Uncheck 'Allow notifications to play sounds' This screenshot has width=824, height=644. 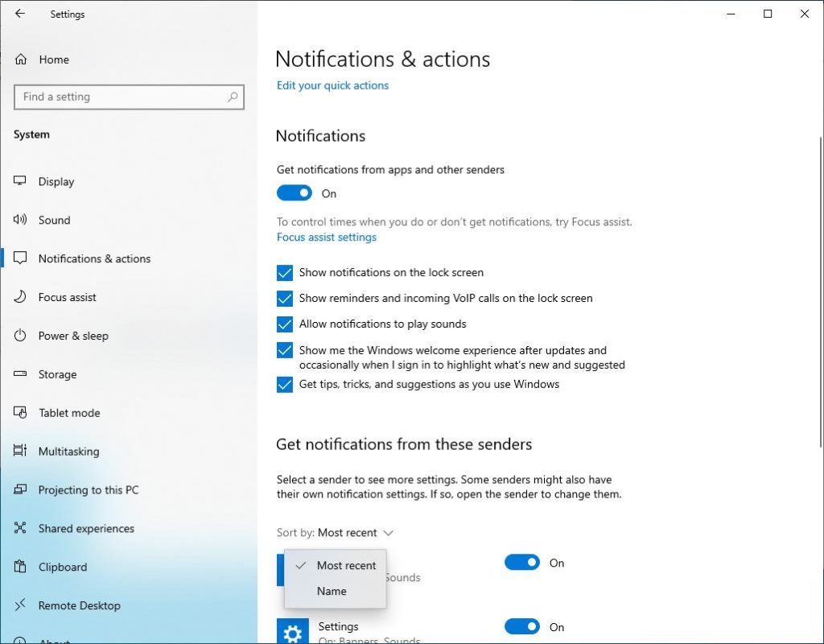(x=284, y=324)
